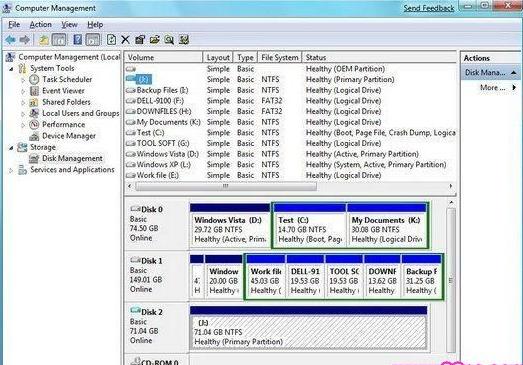
Task: Click the Forward arrow toolbar icon
Action: coord(25,40)
